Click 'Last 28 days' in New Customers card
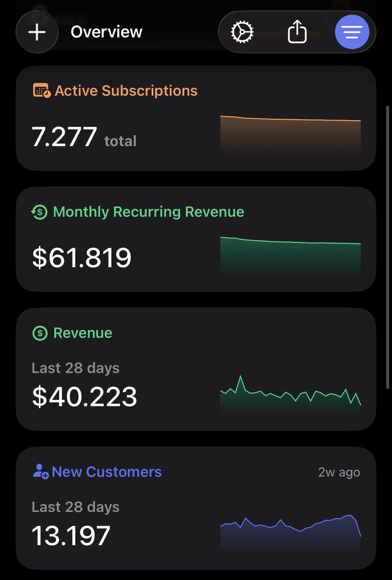 click(75, 507)
